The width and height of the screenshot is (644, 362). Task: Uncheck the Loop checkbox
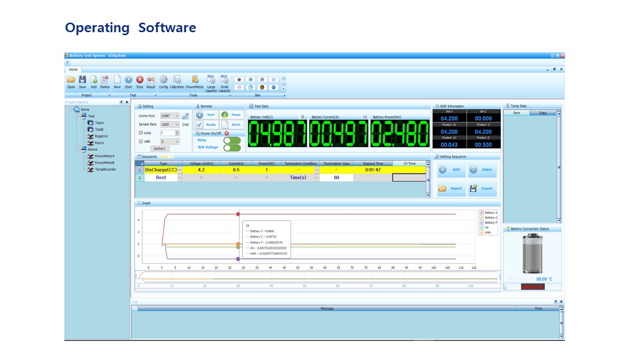tap(141, 133)
